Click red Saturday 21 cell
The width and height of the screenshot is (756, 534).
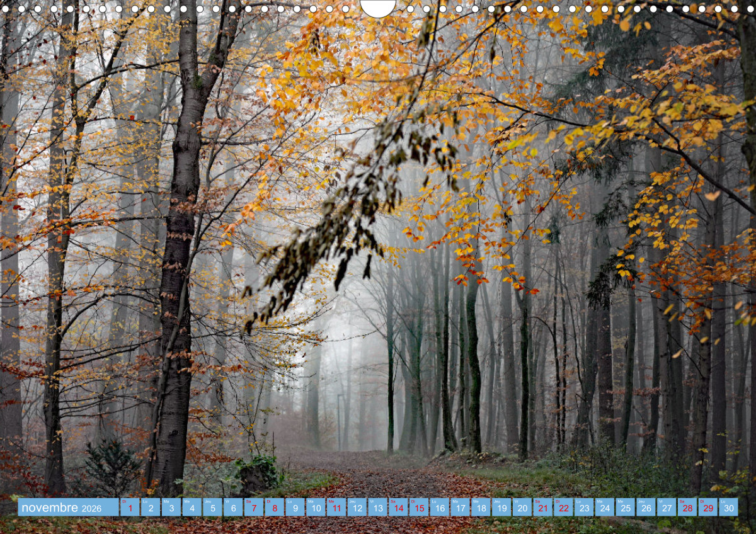tap(542, 508)
